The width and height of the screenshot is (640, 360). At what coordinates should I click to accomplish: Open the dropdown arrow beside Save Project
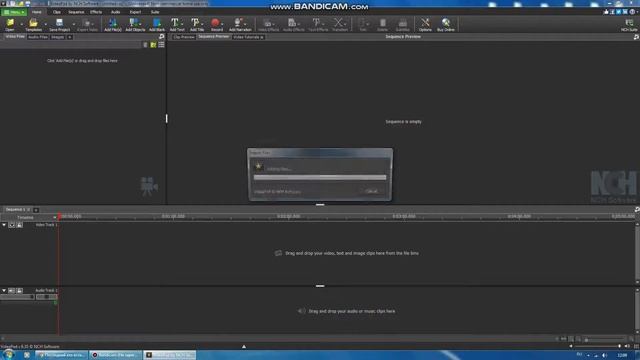coord(74,24)
